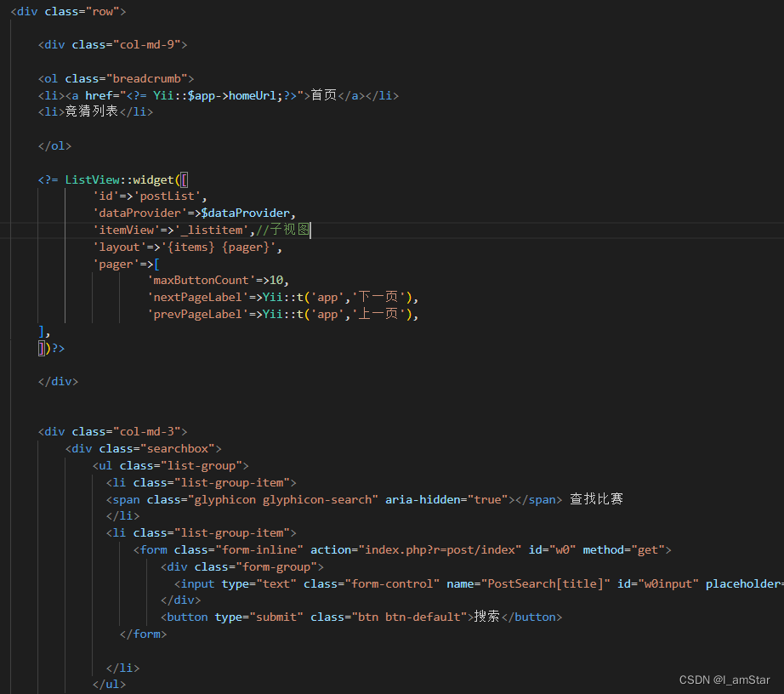Click the 'submit' type value
The image size is (784, 694).
[276, 617]
